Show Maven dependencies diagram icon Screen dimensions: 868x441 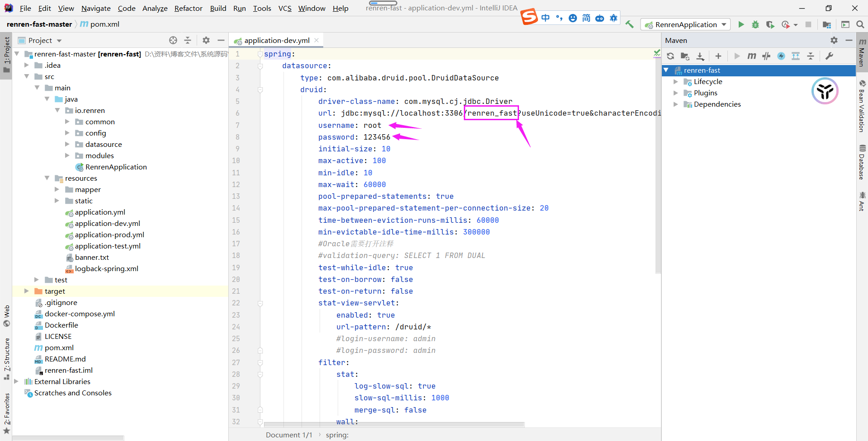pos(796,56)
